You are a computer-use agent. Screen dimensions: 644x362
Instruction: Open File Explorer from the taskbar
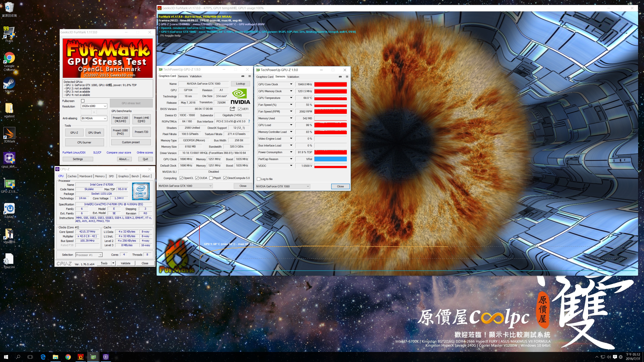(x=56, y=357)
